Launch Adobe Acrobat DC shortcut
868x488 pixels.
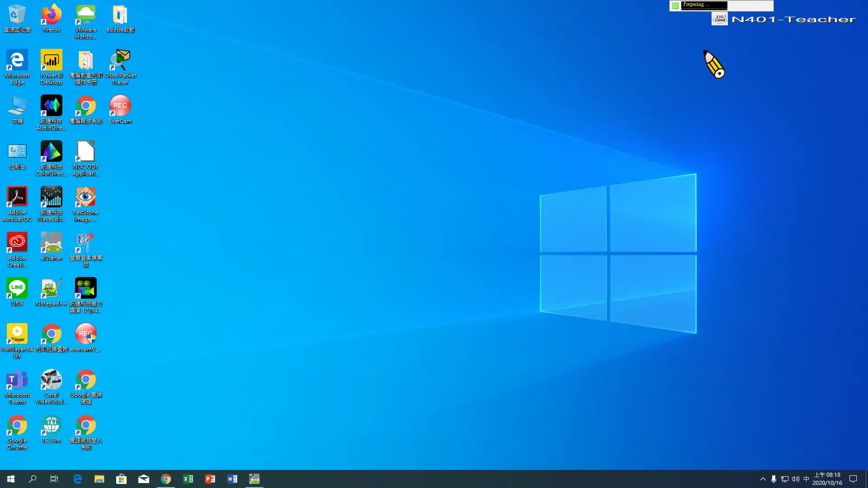click(17, 204)
